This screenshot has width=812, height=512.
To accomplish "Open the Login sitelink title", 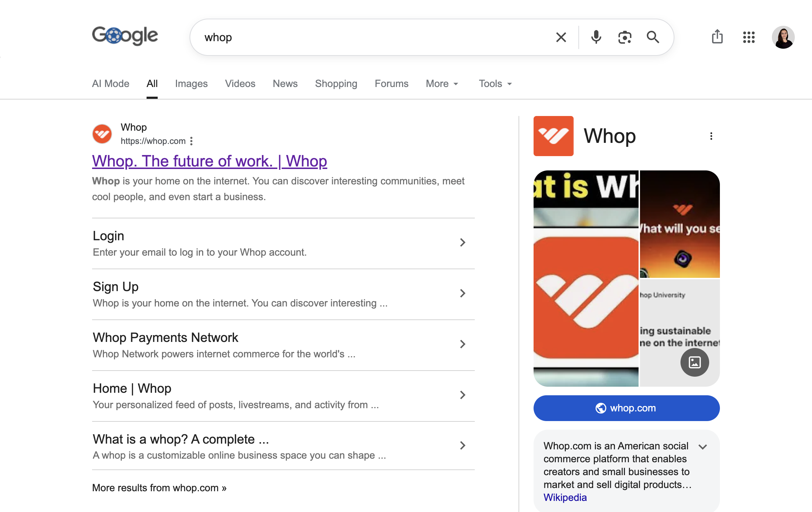I will 109,236.
